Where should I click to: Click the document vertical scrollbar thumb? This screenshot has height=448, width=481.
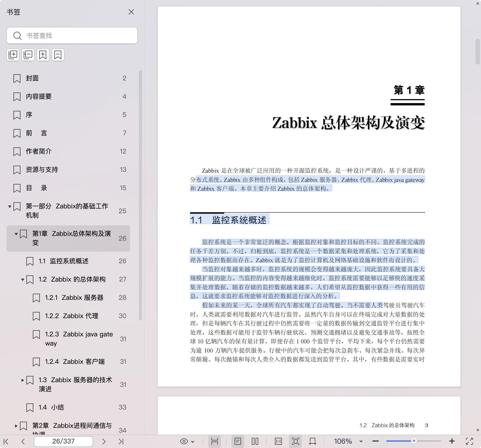point(478,52)
